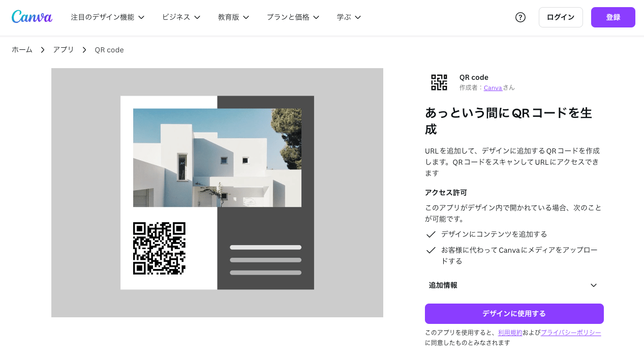Image resolution: width=644 pixels, height=360 pixels.
Task: Select the checkmark beside デザインにコンテンツを追加する
Action: click(431, 234)
